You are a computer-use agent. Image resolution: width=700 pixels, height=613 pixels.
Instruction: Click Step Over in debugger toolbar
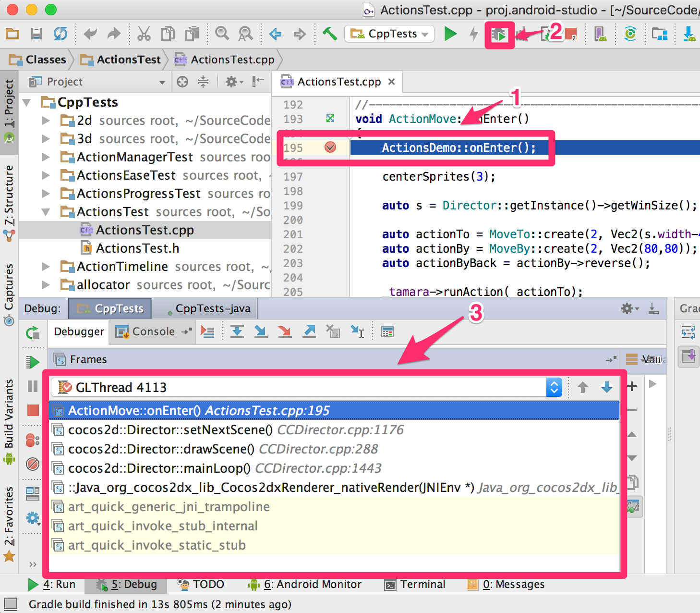coord(237,331)
